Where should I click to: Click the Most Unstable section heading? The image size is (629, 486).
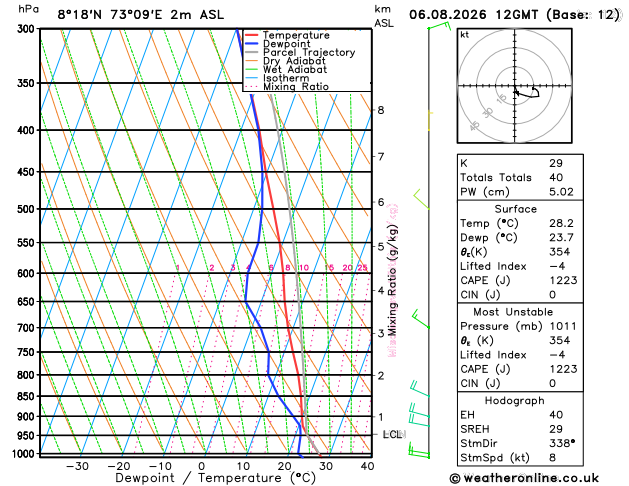coord(513,312)
